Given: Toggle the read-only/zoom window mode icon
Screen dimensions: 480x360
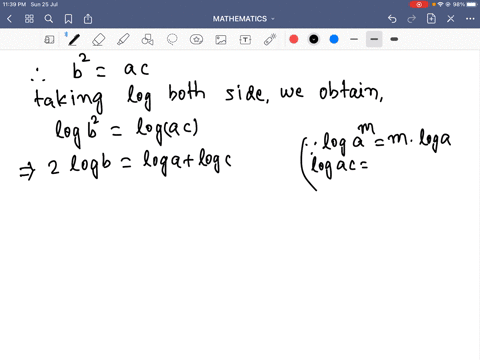Looking at the screenshot, I should (x=49, y=40).
